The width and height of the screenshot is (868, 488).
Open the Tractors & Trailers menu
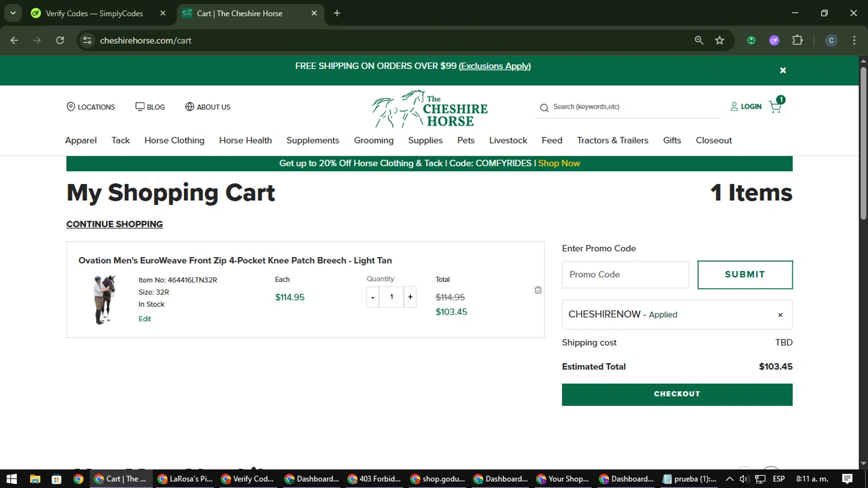(x=612, y=141)
